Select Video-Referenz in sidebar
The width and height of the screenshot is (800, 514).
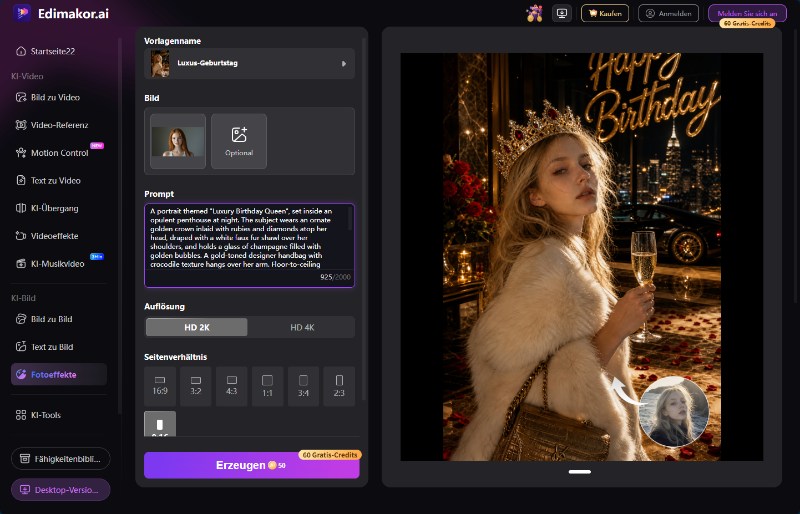click(59, 125)
